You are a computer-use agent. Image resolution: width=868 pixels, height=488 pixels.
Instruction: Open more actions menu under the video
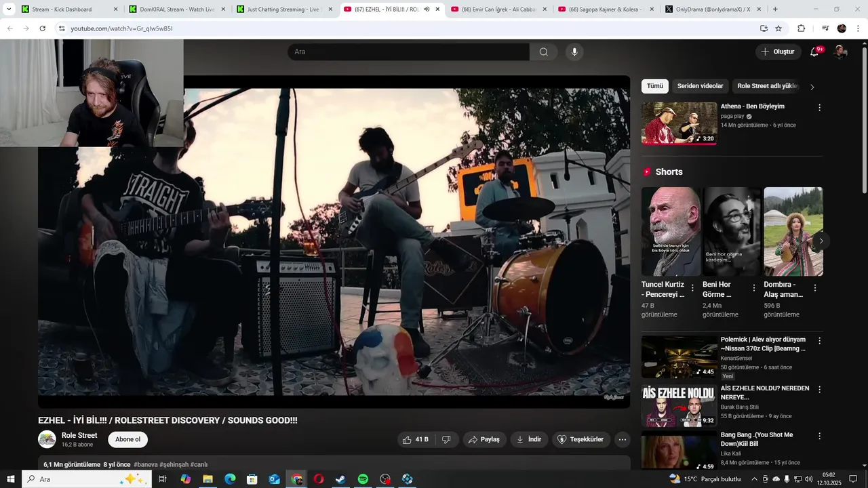(622, 439)
